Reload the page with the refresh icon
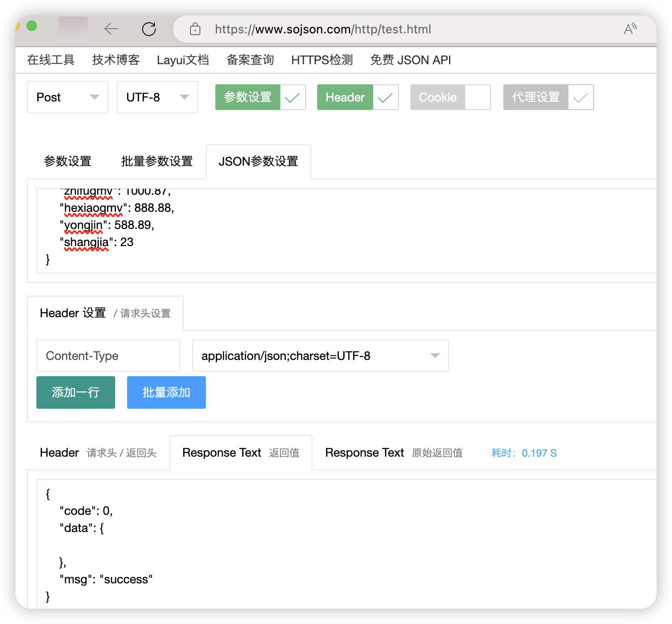Image resolution: width=672 pixels, height=624 pixels. coord(149,29)
